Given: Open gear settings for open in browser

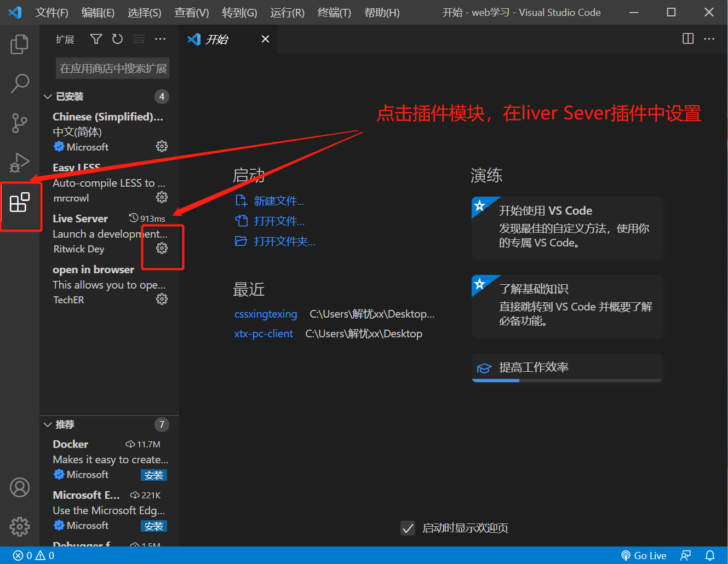Looking at the screenshot, I should (x=162, y=299).
